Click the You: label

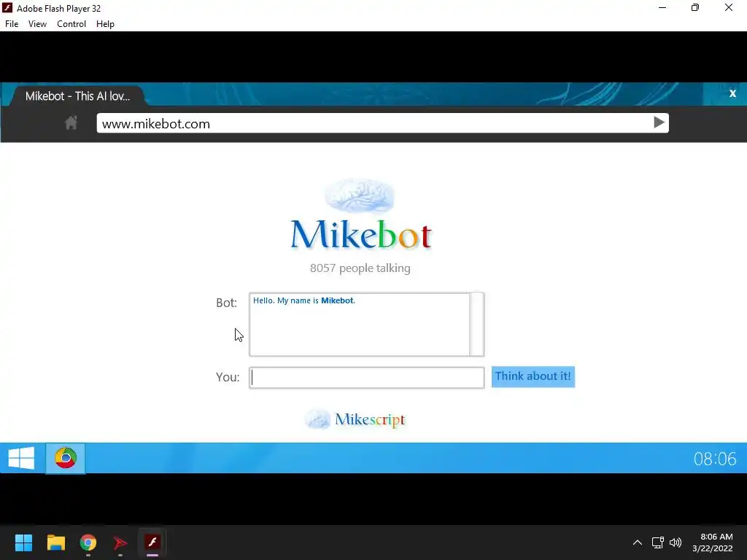coord(228,377)
